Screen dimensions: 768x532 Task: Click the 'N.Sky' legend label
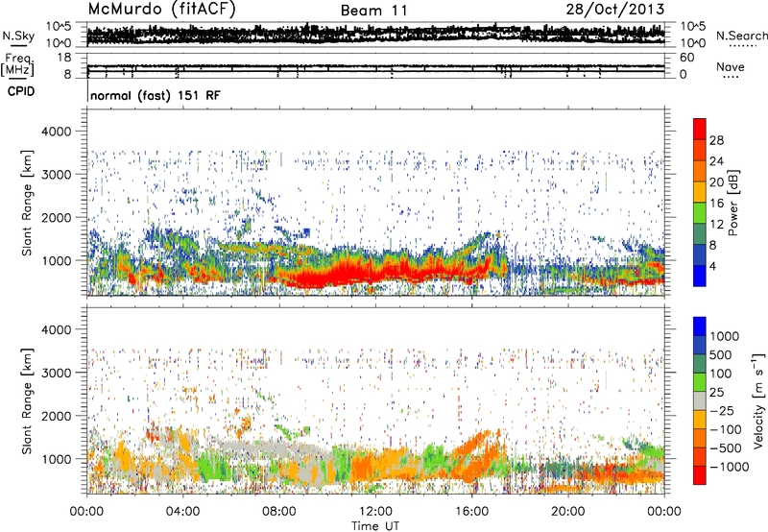pos(18,36)
